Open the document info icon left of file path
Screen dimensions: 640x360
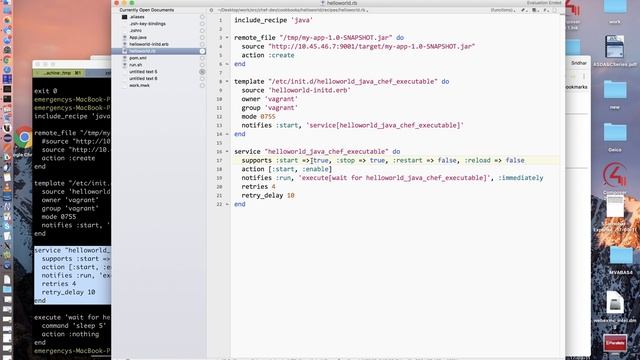(211, 10)
